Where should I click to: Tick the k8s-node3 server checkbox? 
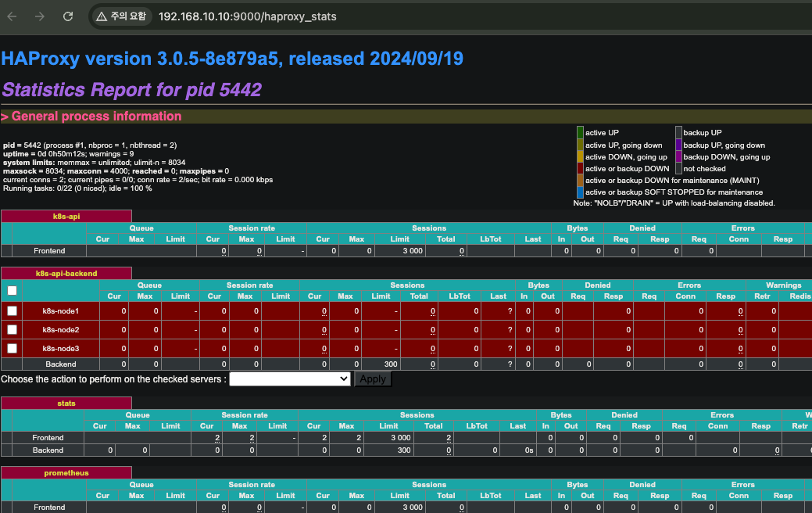tap(12, 348)
